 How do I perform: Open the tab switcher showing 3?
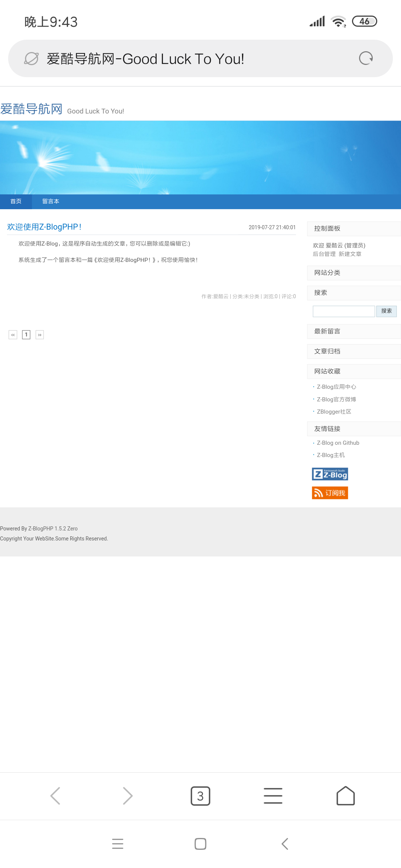point(200,796)
